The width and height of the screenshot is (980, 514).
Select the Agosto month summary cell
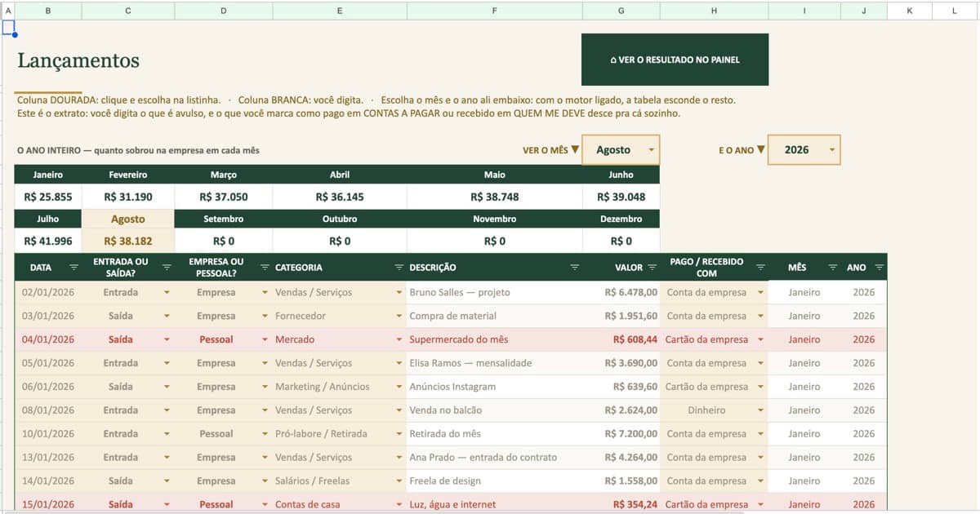coord(128,241)
